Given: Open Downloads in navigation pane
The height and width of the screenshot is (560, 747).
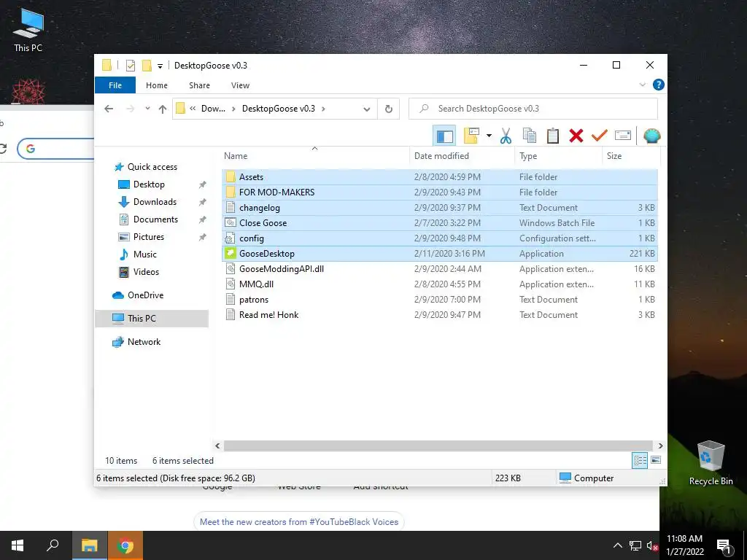Looking at the screenshot, I should pos(155,202).
